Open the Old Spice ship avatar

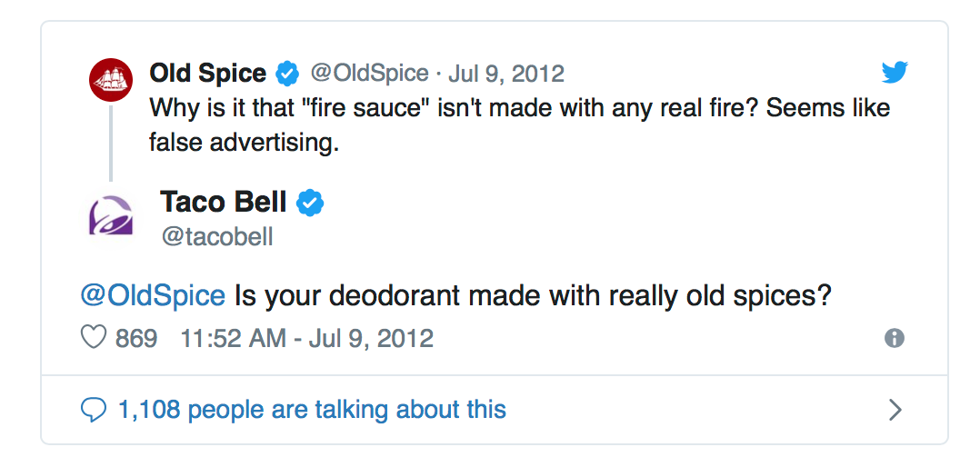111,79
